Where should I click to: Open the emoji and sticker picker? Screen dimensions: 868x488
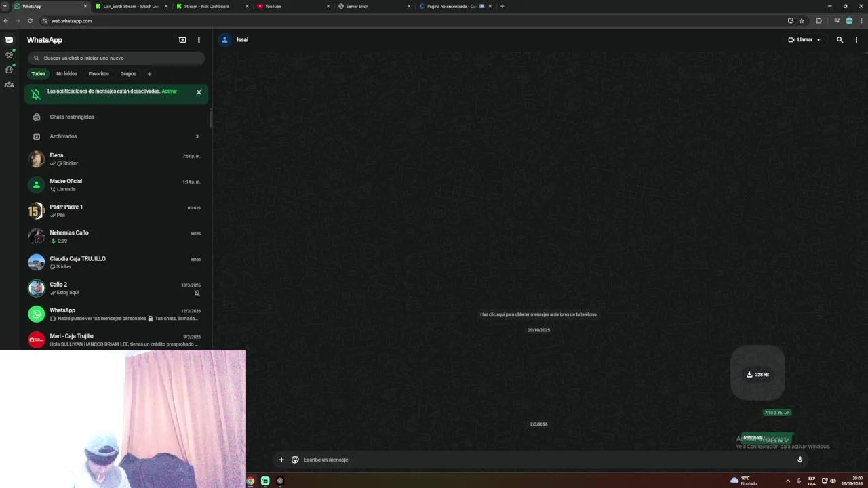click(295, 460)
